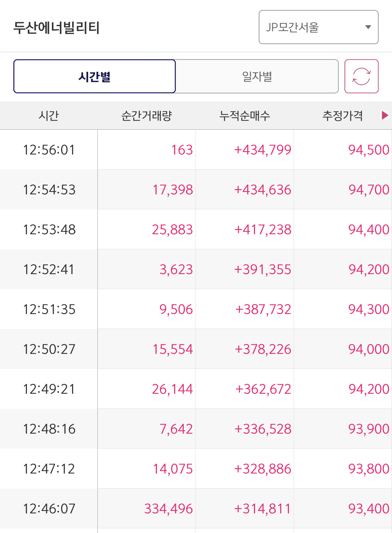This screenshot has width=392, height=533.
Task: Click the +387,732 cumulative net buy value
Action: [263, 309]
